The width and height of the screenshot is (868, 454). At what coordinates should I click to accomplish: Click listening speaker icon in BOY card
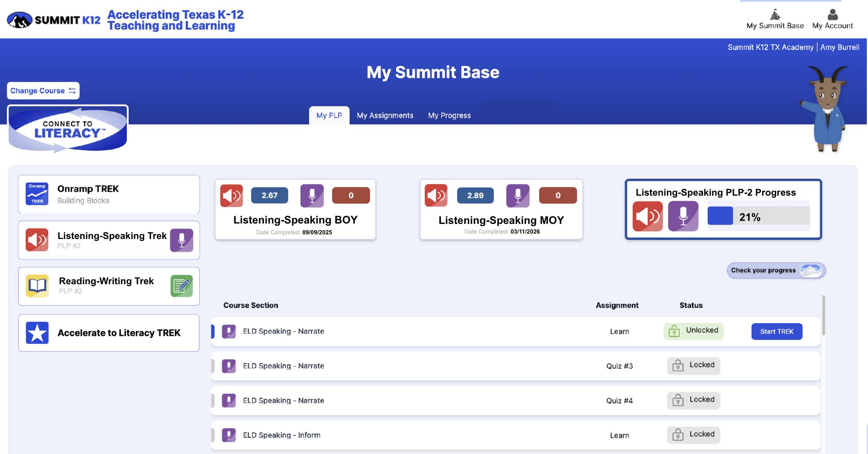tap(231, 195)
